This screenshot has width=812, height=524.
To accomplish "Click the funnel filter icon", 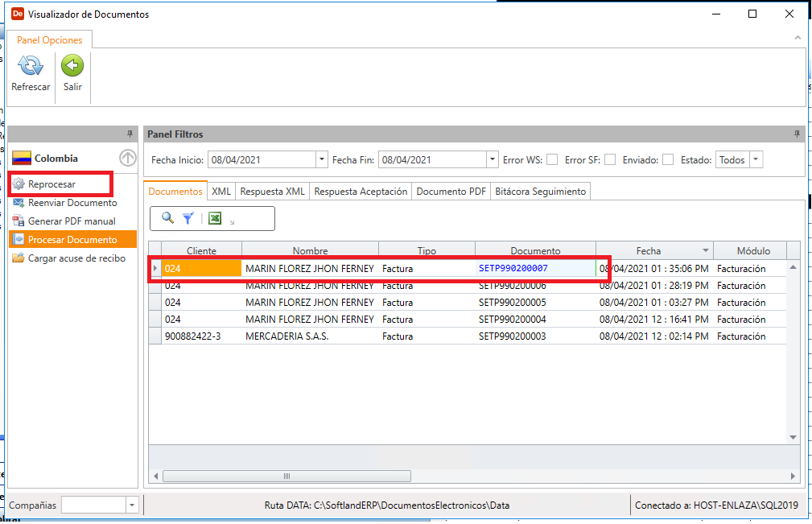I will click(x=188, y=218).
